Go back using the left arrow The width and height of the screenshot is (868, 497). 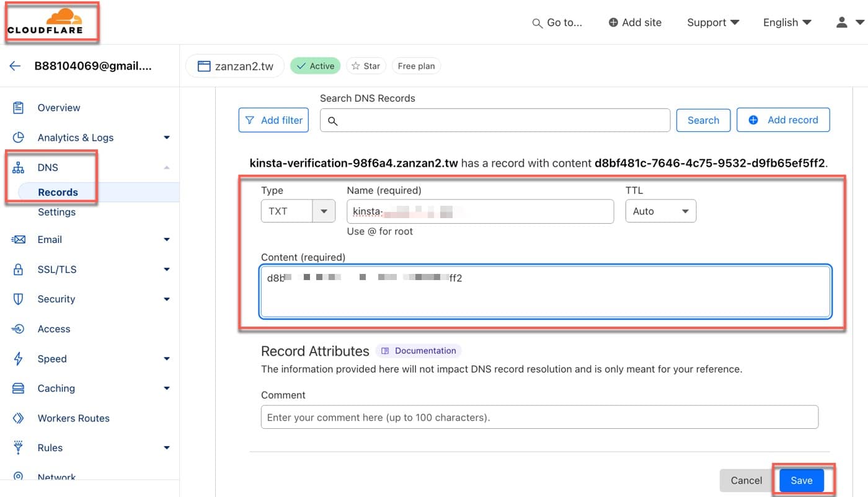[x=15, y=66]
